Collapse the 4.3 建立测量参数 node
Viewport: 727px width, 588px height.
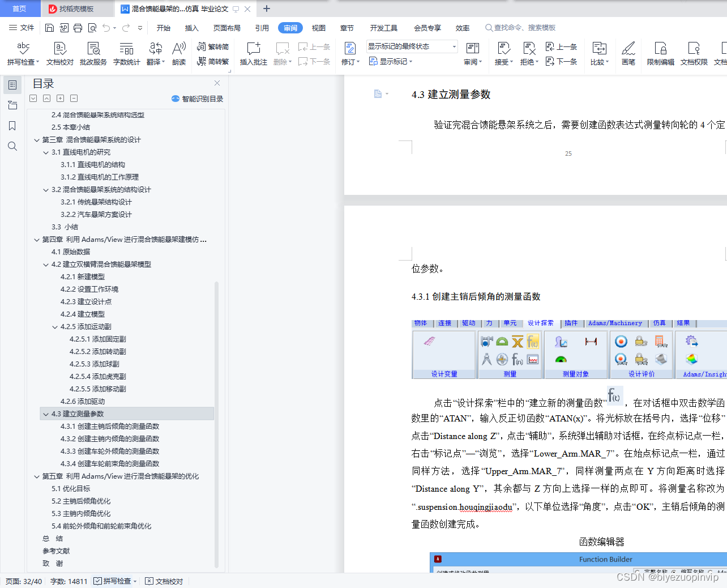pos(46,414)
